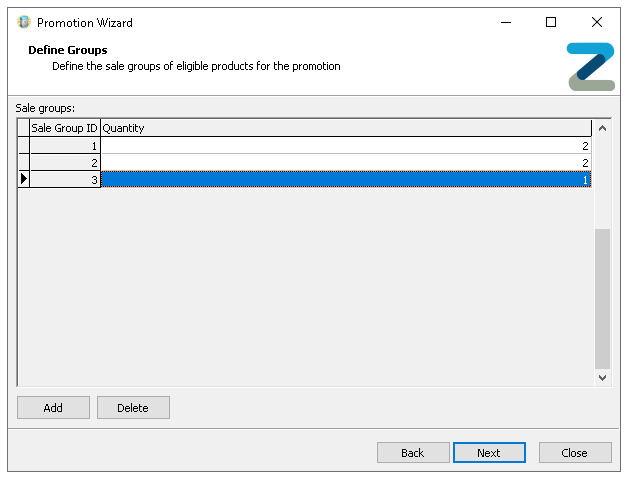This screenshot has height=478, width=628.
Task: Click the Quantity column header
Action: click(x=345, y=128)
